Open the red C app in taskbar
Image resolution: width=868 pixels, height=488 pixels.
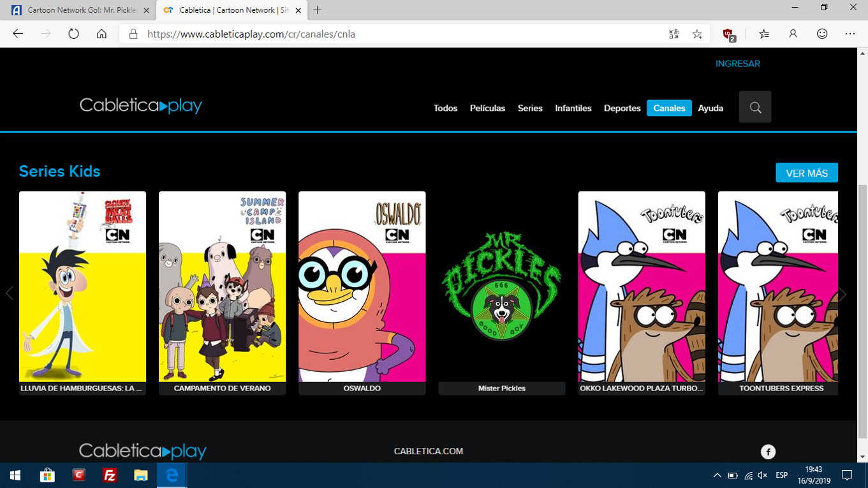pos(78,475)
